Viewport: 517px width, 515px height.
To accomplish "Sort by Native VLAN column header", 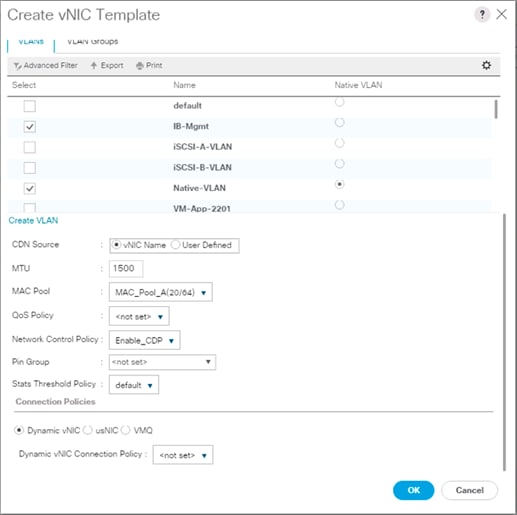I will [358, 85].
